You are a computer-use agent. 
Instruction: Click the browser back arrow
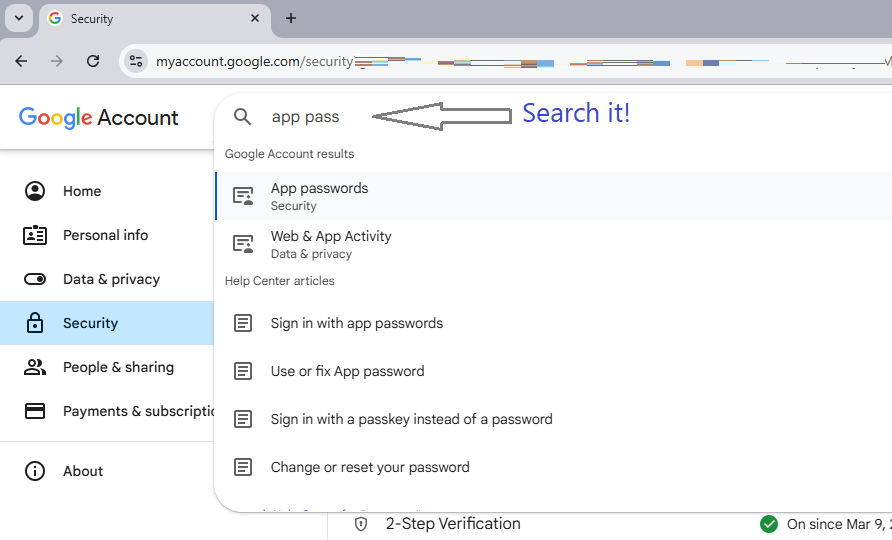(21, 61)
